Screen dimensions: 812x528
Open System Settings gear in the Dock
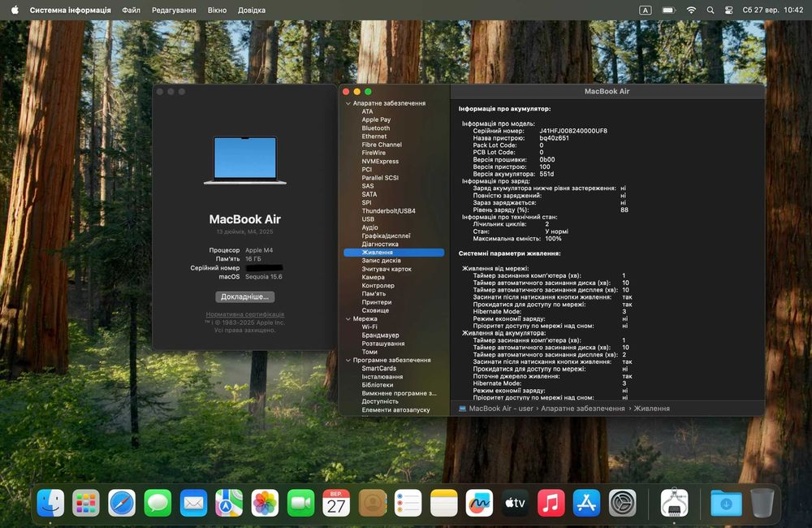pyautogui.click(x=622, y=503)
